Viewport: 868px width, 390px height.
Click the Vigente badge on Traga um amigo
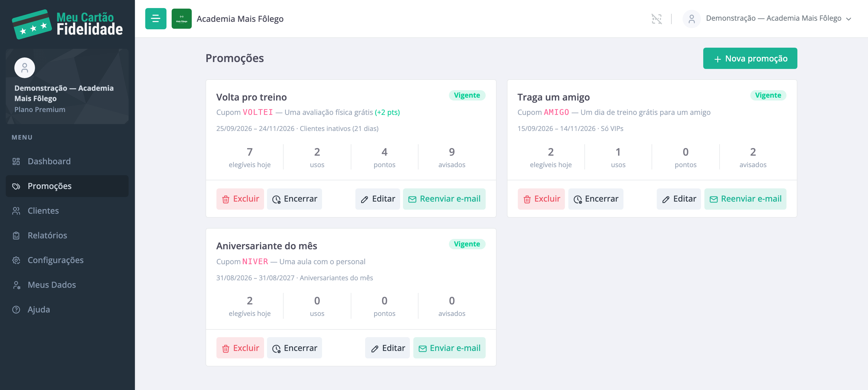[768, 95]
